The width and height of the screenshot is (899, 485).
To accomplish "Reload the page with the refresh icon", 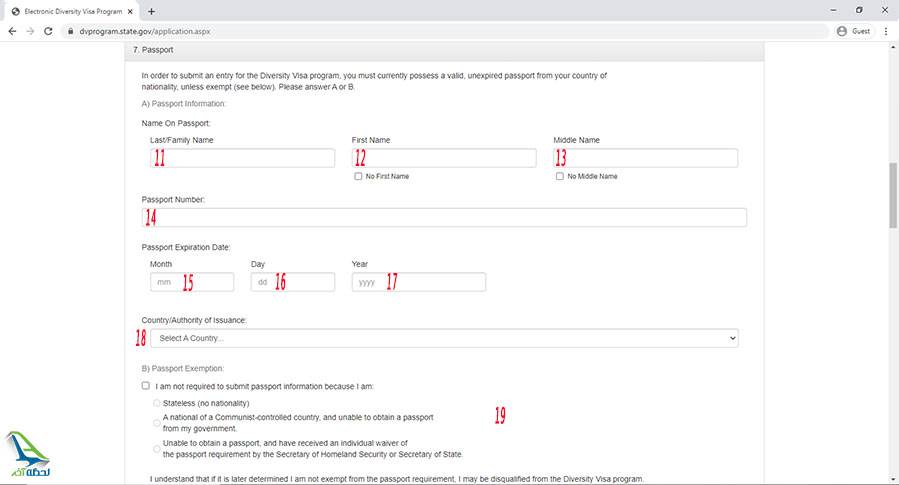I will 50,31.
